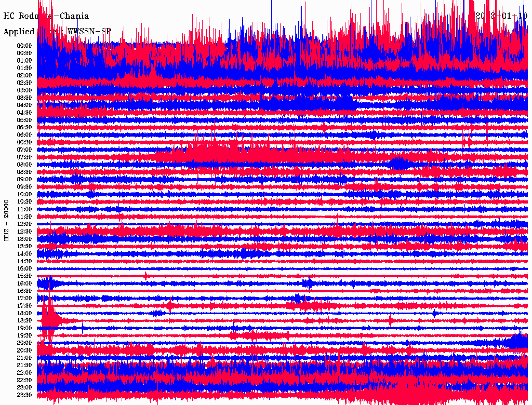Select the 20:00 row label
The image size is (532, 405).
click(24, 343)
